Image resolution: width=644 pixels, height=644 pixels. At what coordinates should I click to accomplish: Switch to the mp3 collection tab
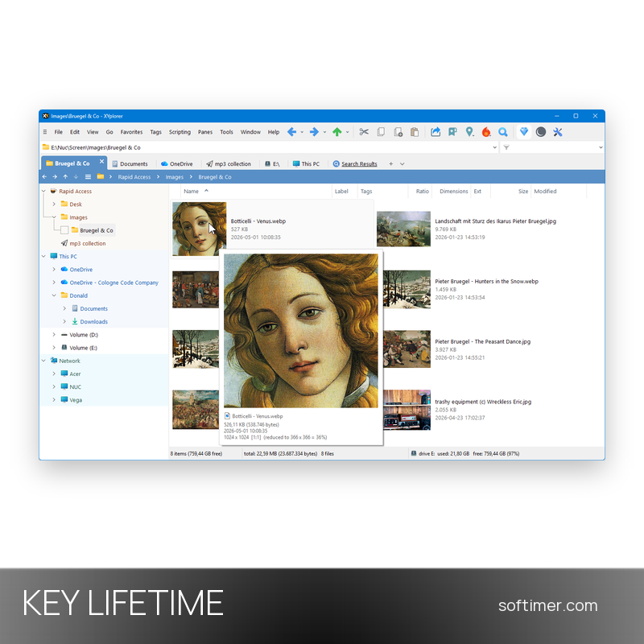(229, 163)
